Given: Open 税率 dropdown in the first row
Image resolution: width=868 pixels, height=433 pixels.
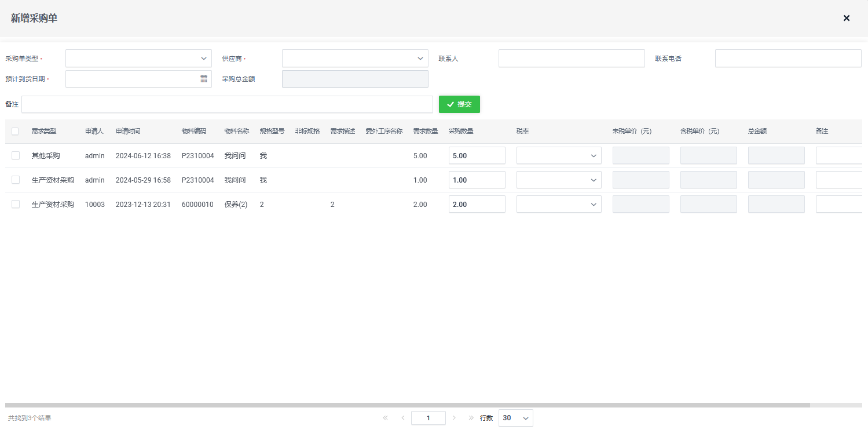Looking at the screenshot, I should [559, 156].
